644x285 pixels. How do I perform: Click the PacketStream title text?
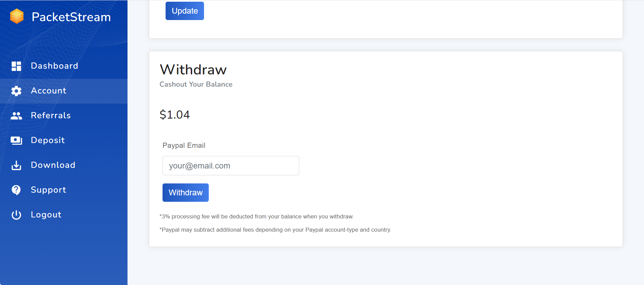tap(71, 17)
